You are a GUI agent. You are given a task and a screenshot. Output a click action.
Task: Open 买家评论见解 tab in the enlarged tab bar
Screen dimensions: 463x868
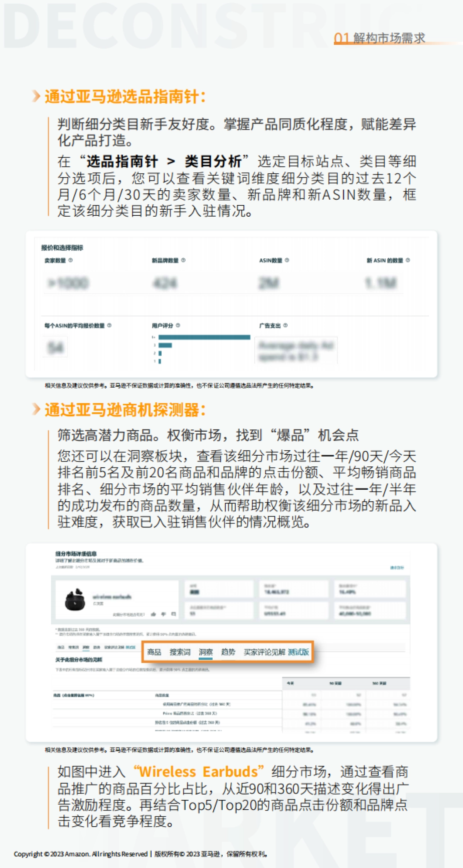[x=264, y=652]
